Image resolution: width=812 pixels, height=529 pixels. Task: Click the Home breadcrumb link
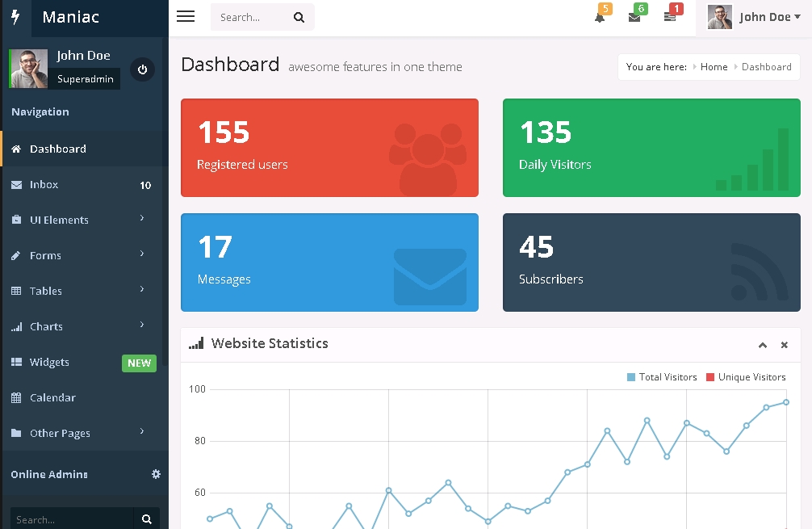click(714, 67)
